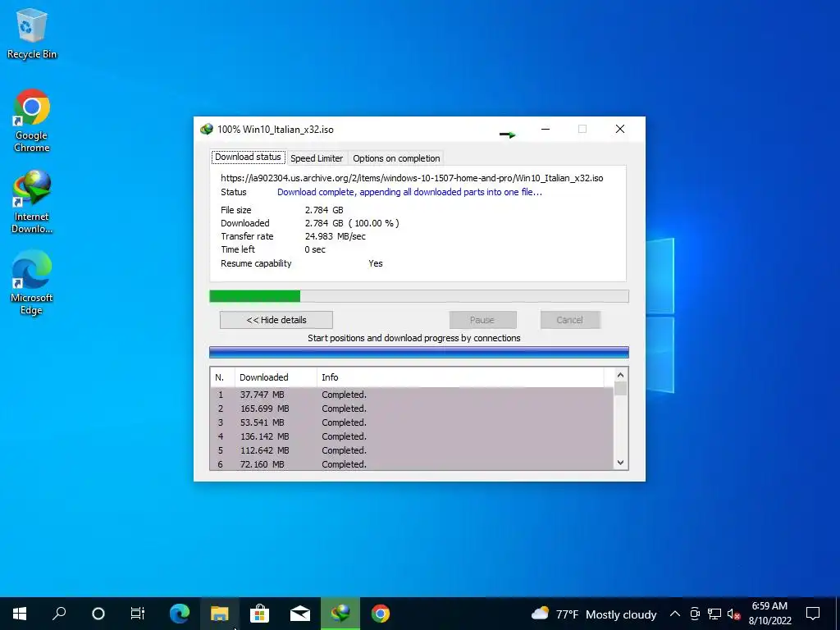Open Task View on taskbar
This screenshot has width=840, height=630.
coord(138,614)
